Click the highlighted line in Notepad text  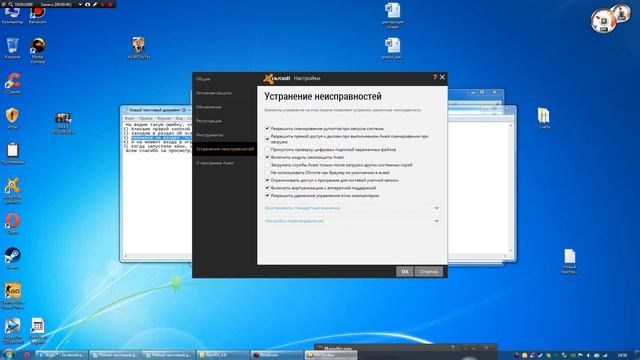click(x=161, y=138)
